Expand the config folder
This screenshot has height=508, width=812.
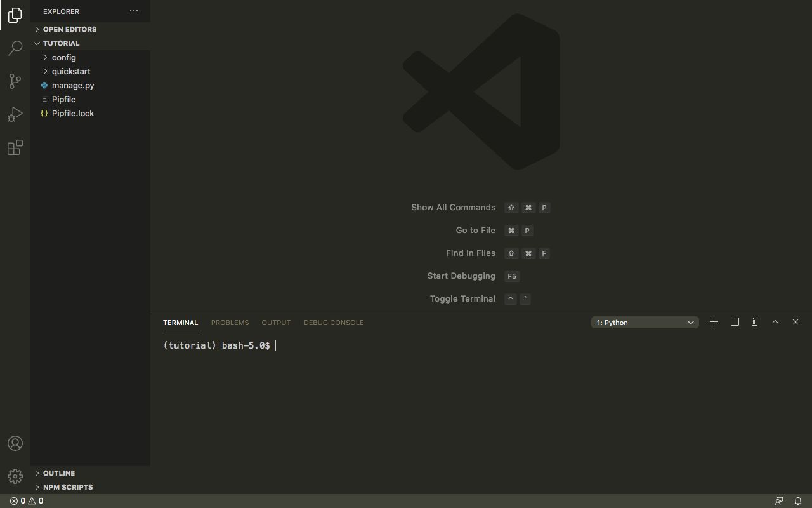(x=90, y=57)
